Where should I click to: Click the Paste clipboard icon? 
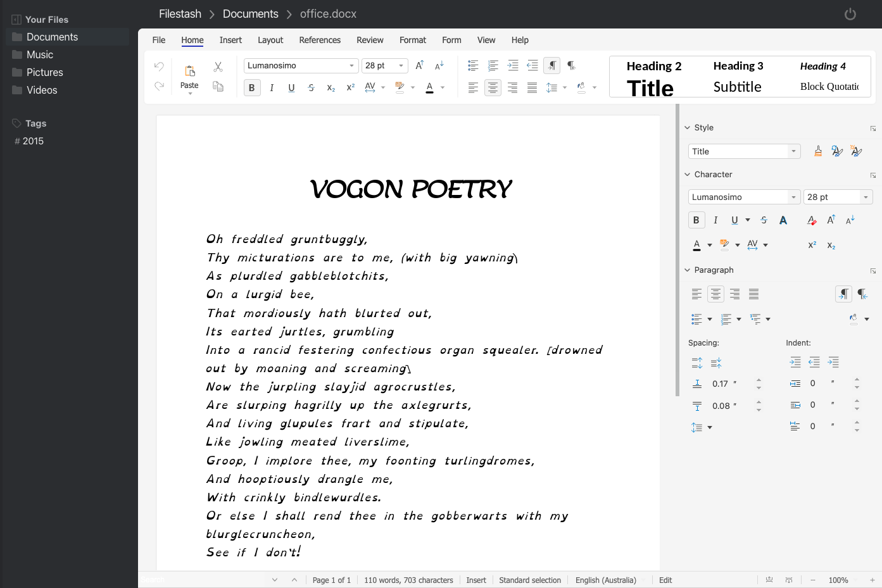point(189,71)
